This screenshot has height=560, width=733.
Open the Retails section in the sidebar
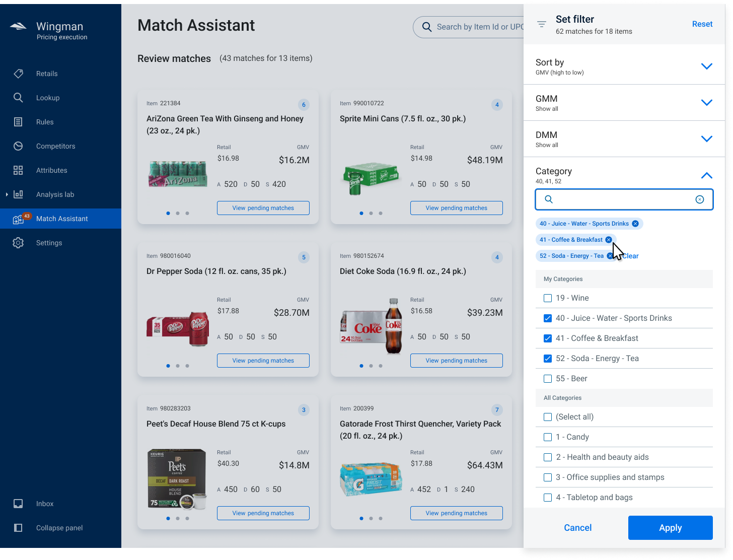click(18, 74)
